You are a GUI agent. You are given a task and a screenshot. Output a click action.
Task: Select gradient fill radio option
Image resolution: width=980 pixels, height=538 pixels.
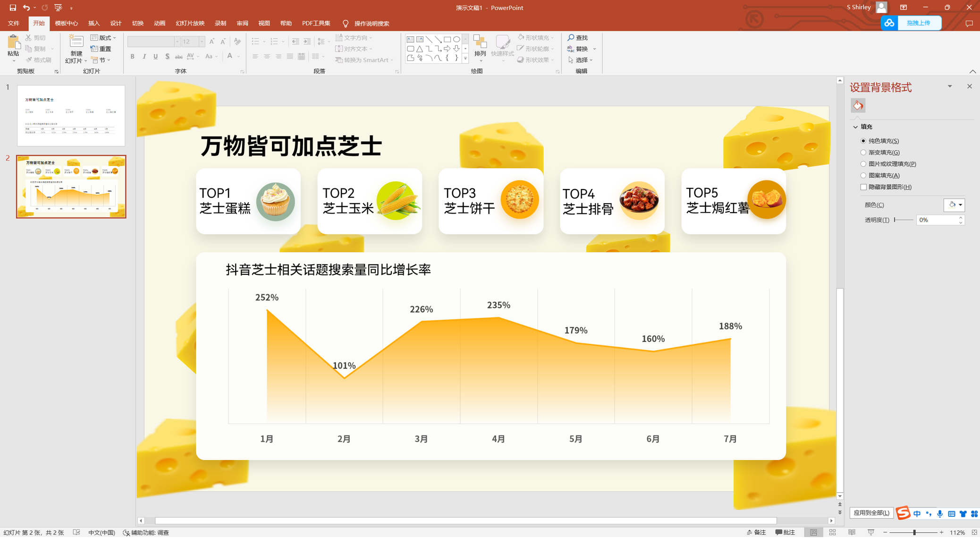pyautogui.click(x=863, y=153)
